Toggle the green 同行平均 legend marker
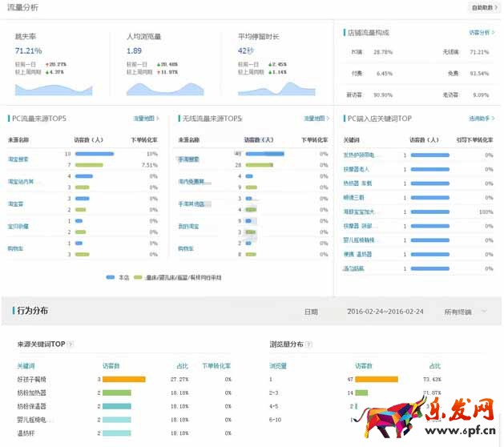The image size is (504, 447). click(x=137, y=277)
